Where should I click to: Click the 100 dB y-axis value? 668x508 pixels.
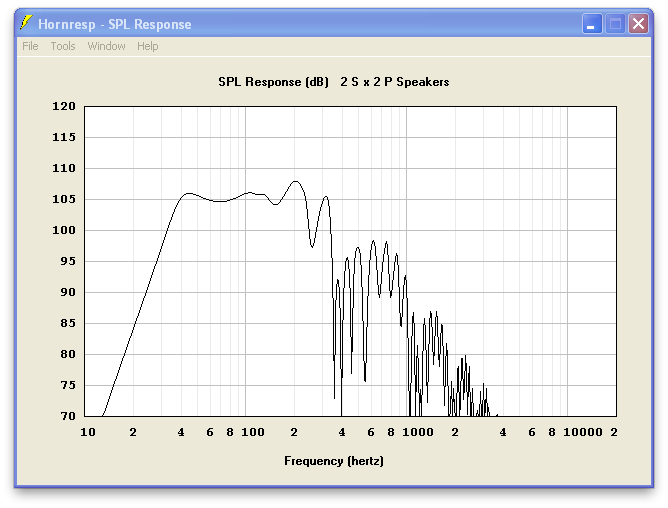point(64,230)
